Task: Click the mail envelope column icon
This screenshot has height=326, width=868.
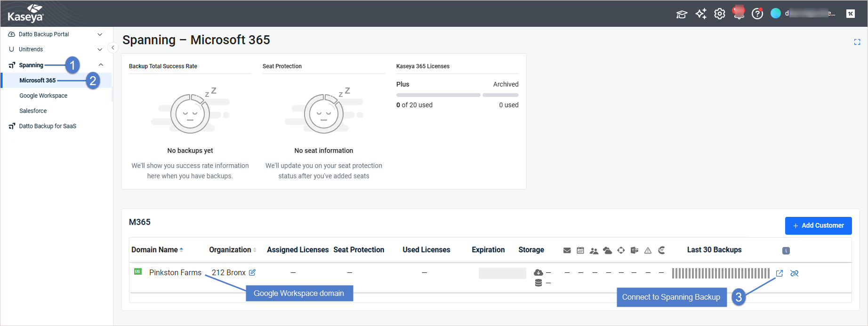Action: 567,250
